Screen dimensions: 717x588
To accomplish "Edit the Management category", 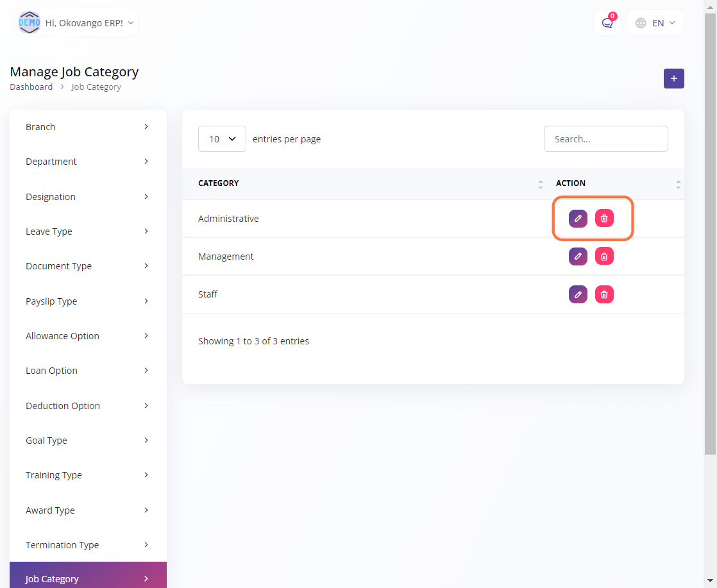I will coord(578,256).
